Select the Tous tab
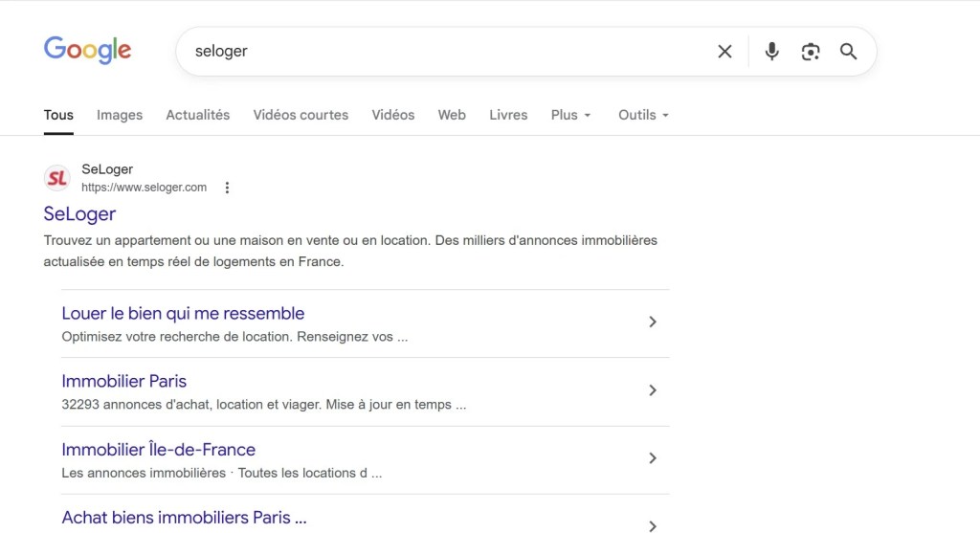Image resolution: width=980 pixels, height=533 pixels. click(x=58, y=115)
